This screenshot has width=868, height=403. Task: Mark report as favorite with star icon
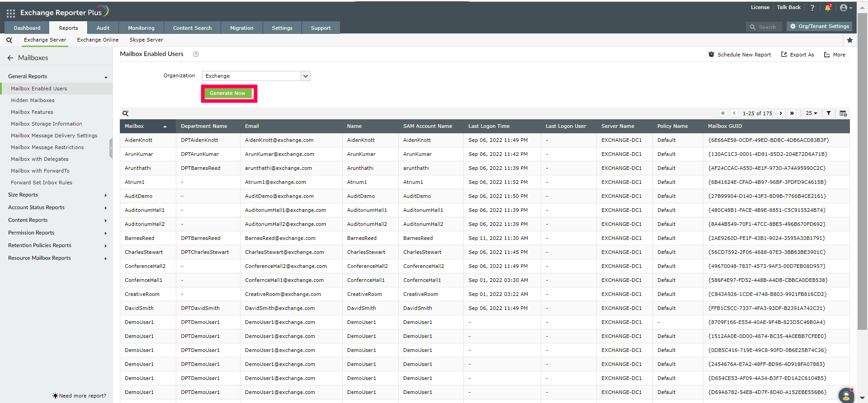coord(850,40)
